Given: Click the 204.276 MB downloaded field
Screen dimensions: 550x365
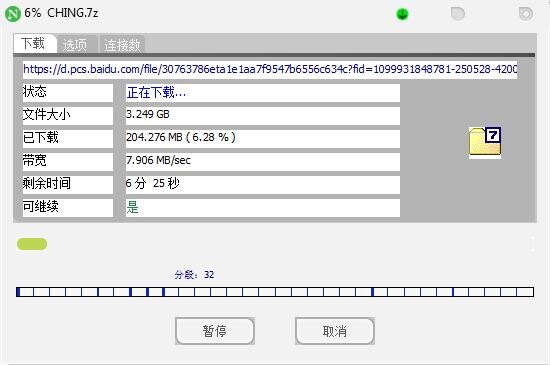Looking at the screenshot, I should (x=263, y=138).
